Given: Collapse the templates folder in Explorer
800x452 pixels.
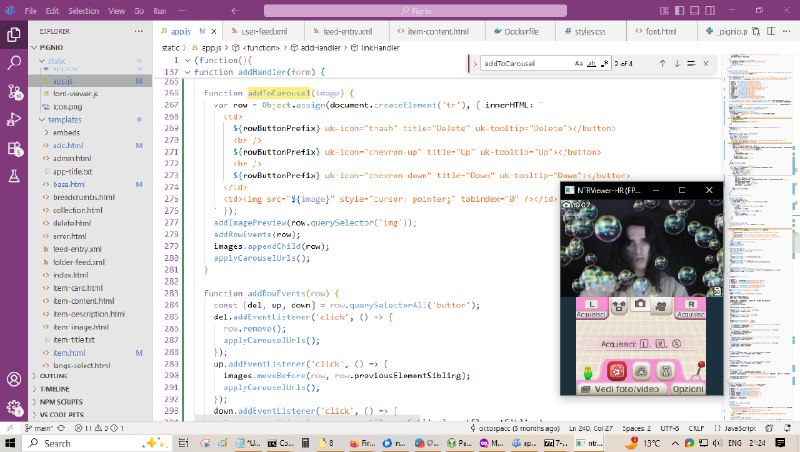Looking at the screenshot, I should [x=64, y=119].
